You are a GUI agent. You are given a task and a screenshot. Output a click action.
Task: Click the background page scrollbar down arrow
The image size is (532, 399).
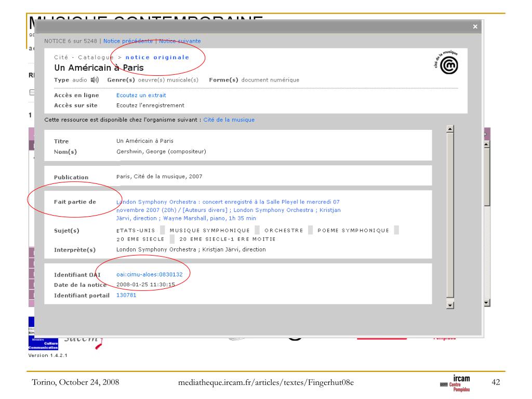pyautogui.click(x=487, y=303)
